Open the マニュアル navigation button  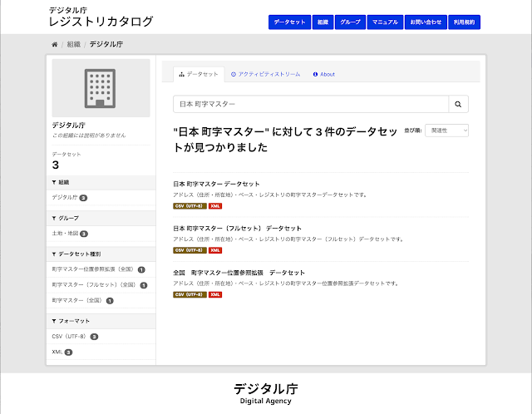pos(385,22)
